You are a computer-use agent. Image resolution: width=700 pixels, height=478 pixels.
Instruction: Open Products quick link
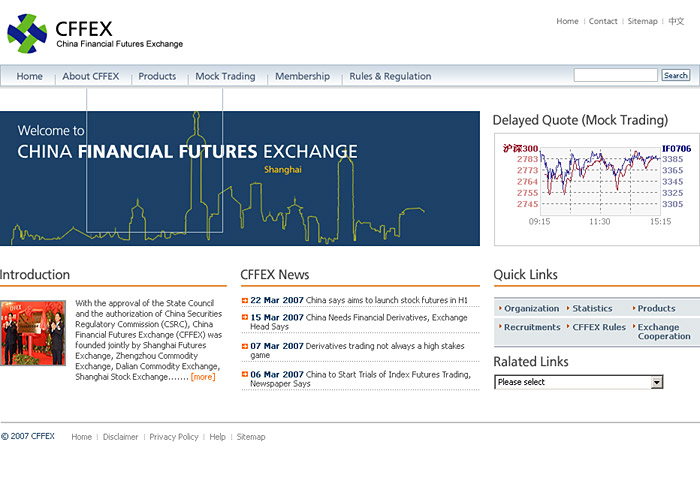(656, 308)
